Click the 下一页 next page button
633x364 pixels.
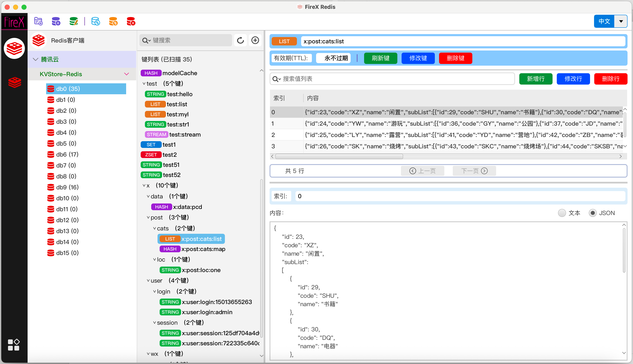click(474, 171)
